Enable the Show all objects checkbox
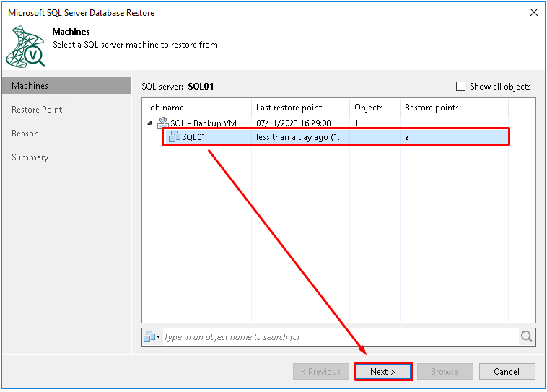This screenshot has height=392, width=547. point(460,86)
